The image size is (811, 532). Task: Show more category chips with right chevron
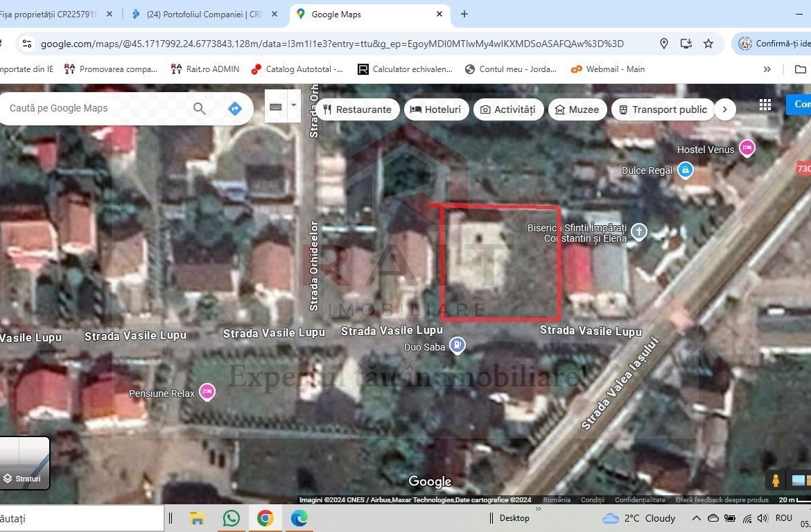tap(724, 109)
